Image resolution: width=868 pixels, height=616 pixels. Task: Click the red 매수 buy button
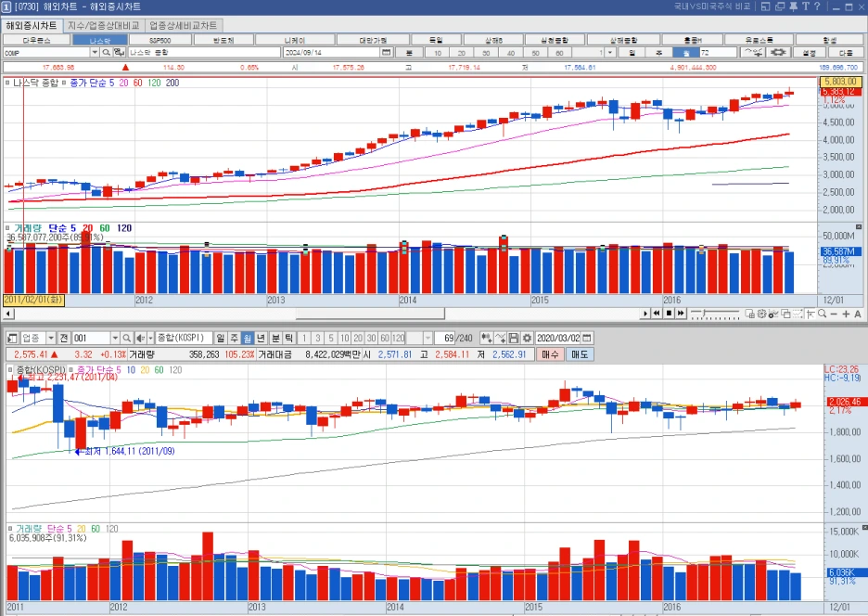[x=550, y=354]
